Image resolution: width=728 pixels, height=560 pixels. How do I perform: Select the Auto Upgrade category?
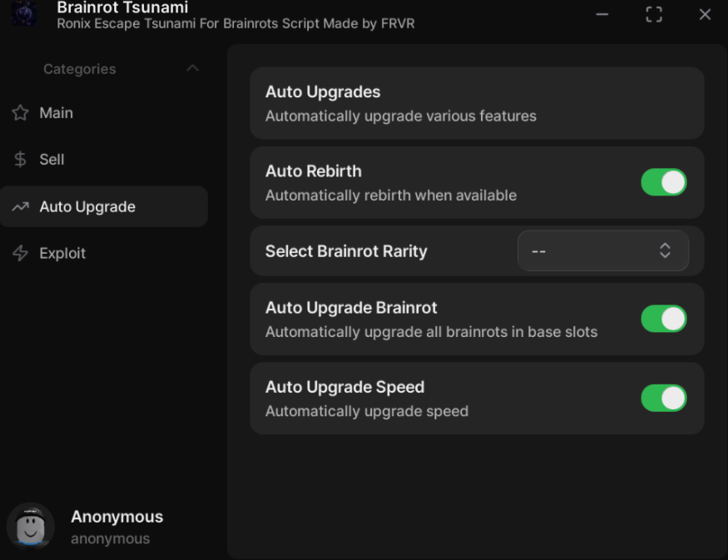(x=87, y=207)
